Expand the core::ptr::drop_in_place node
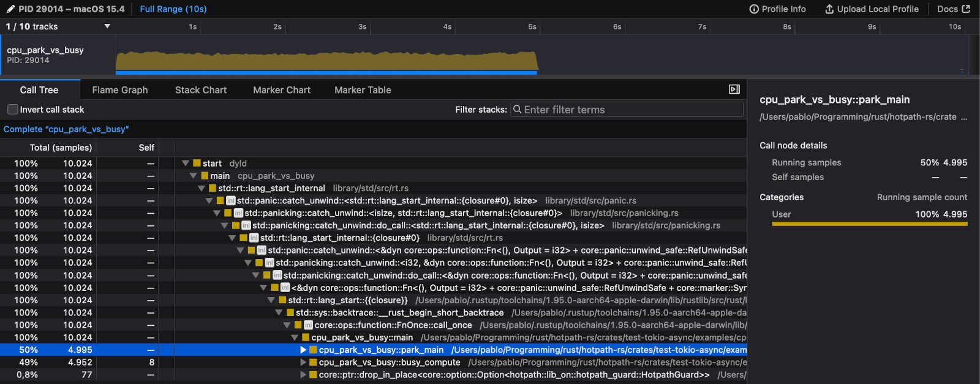 [x=303, y=375]
